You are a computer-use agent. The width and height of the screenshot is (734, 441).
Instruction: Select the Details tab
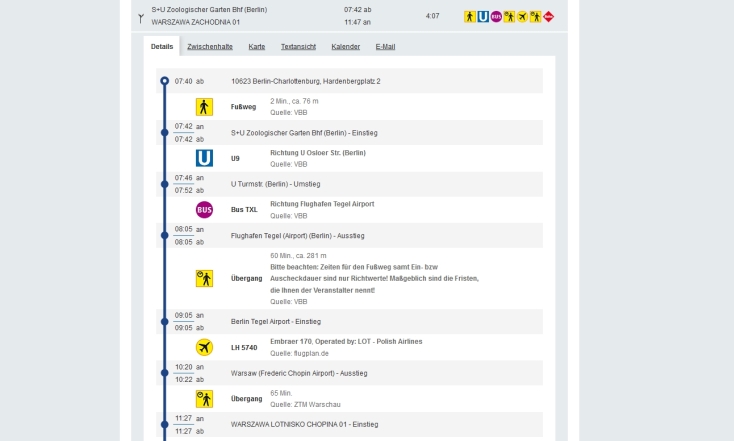click(x=162, y=46)
